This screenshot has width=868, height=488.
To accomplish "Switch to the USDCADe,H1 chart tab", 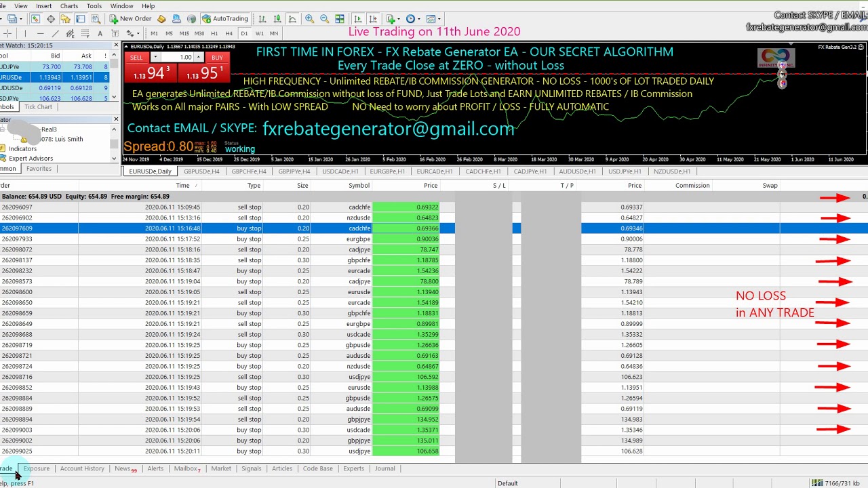I will tap(340, 171).
